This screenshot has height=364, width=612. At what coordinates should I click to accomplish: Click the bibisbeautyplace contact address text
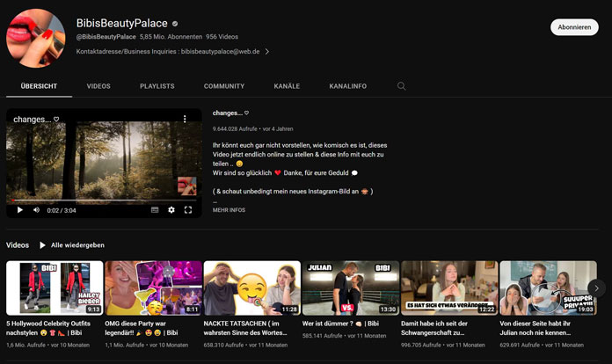(168, 52)
